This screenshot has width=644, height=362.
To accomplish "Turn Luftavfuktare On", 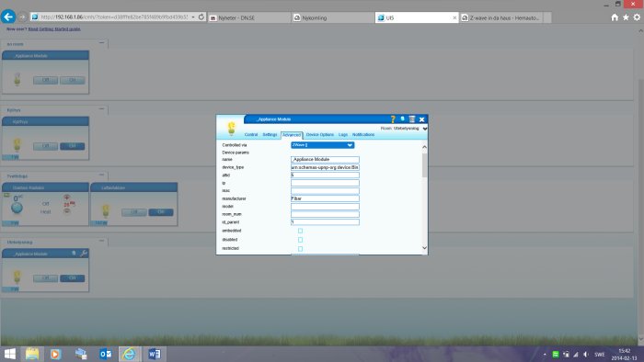I will point(161,212).
